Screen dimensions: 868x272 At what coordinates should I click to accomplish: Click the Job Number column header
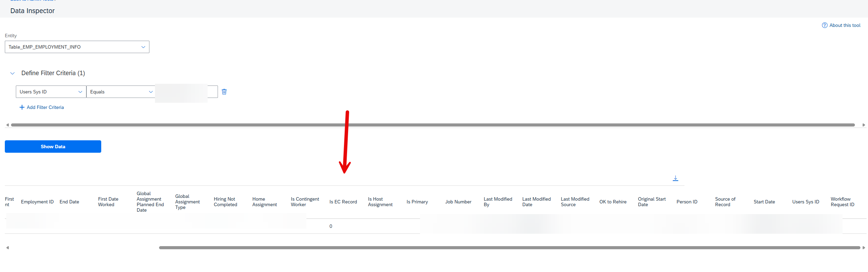[x=458, y=202]
